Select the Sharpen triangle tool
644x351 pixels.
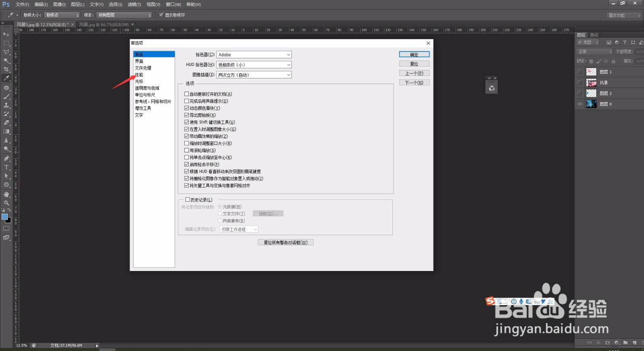(6, 140)
